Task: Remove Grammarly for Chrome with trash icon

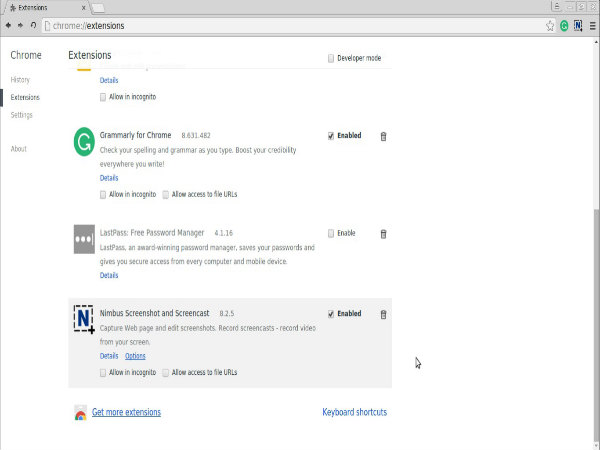Action: (383, 136)
